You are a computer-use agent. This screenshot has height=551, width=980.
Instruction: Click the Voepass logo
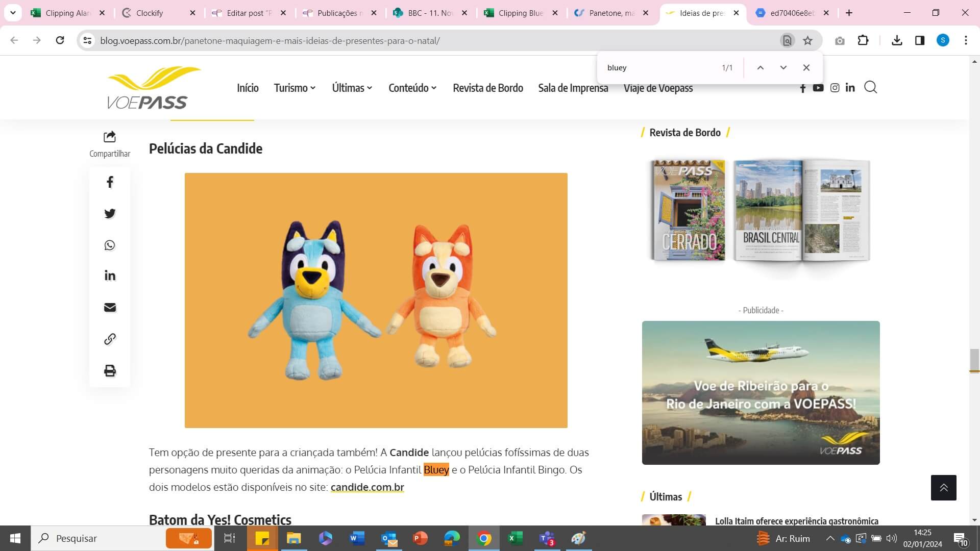pos(154,88)
